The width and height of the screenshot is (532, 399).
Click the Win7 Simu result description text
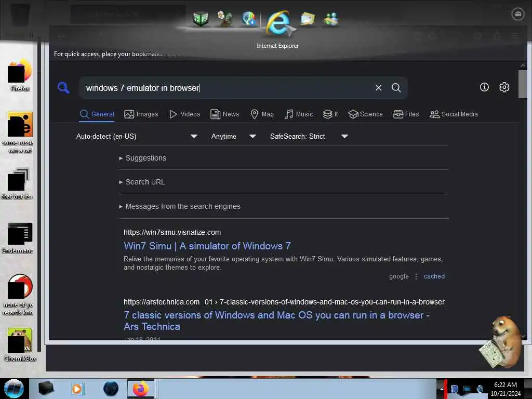[283, 263]
